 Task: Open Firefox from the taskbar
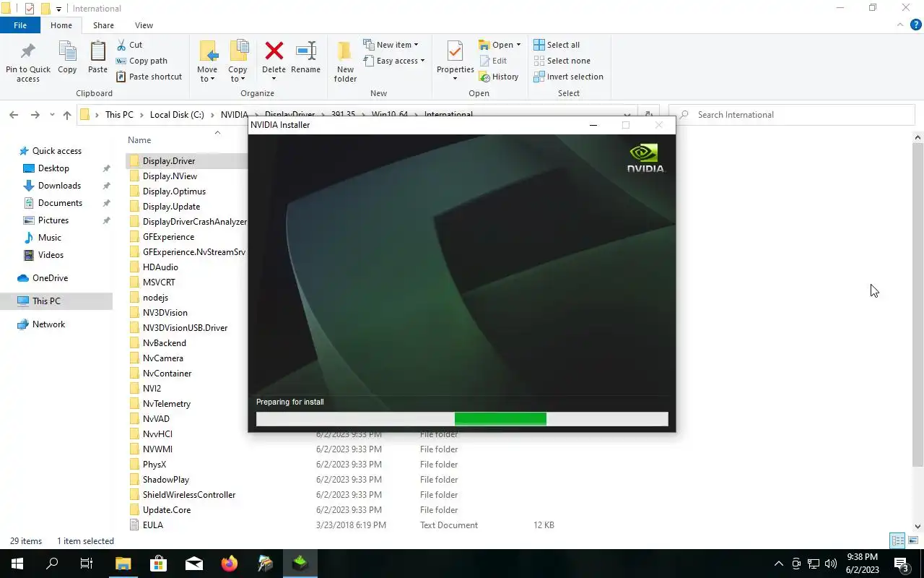pos(230,564)
